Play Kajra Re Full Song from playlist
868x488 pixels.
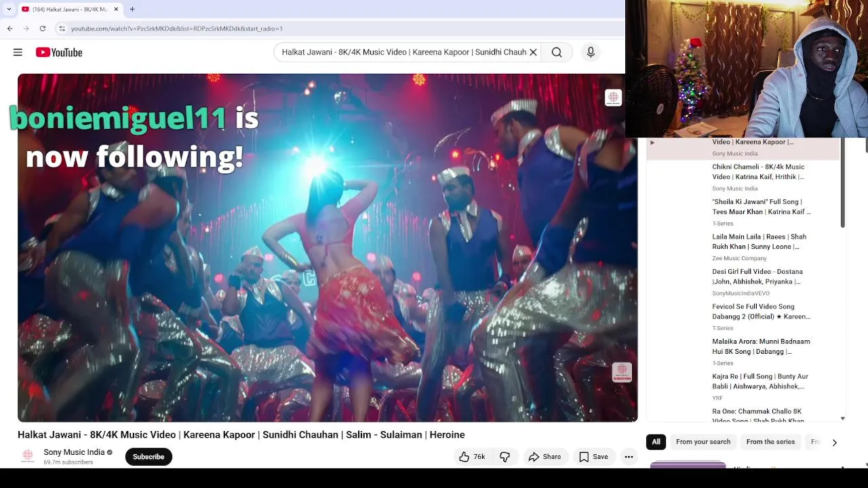pos(743,386)
